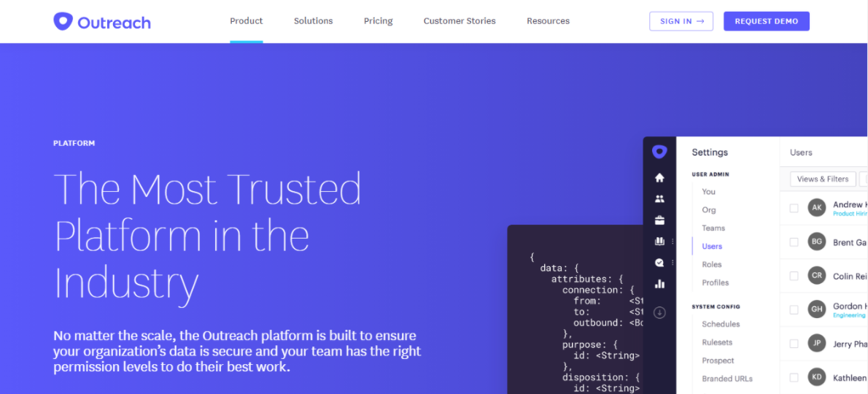This screenshot has width=868, height=394.
Task: Go to the Pricing page
Action: click(378, 21)
